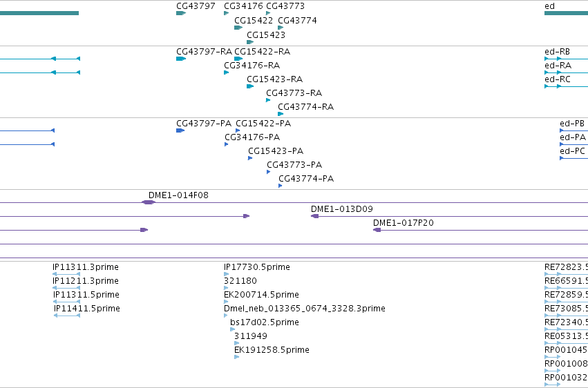Select protein ed-PB

[x=572, y=123]
